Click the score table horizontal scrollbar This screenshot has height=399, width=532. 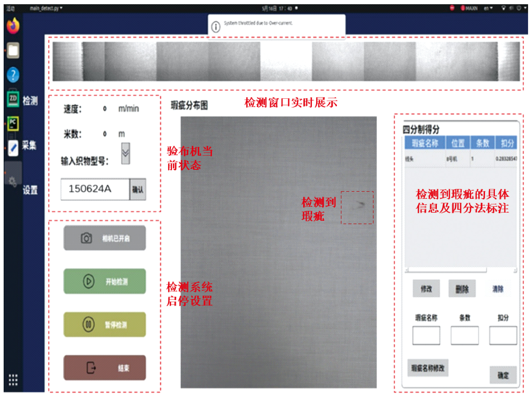coord(448,270)
